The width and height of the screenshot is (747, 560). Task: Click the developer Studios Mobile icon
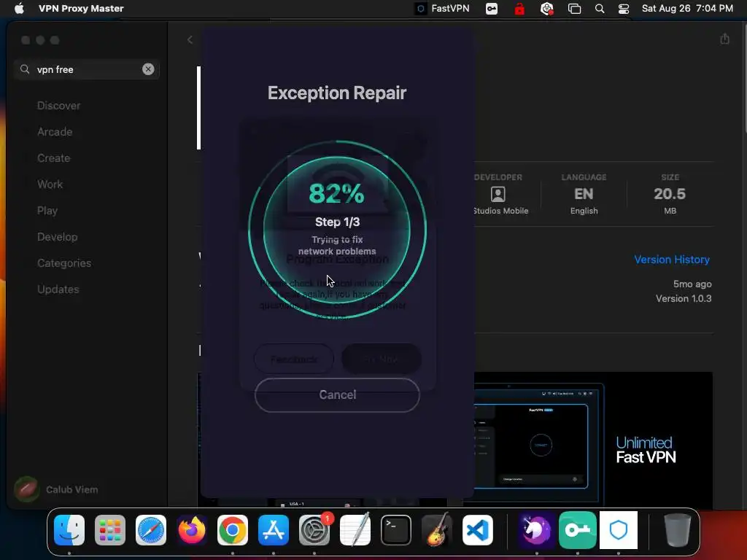[x=498, y=194]
